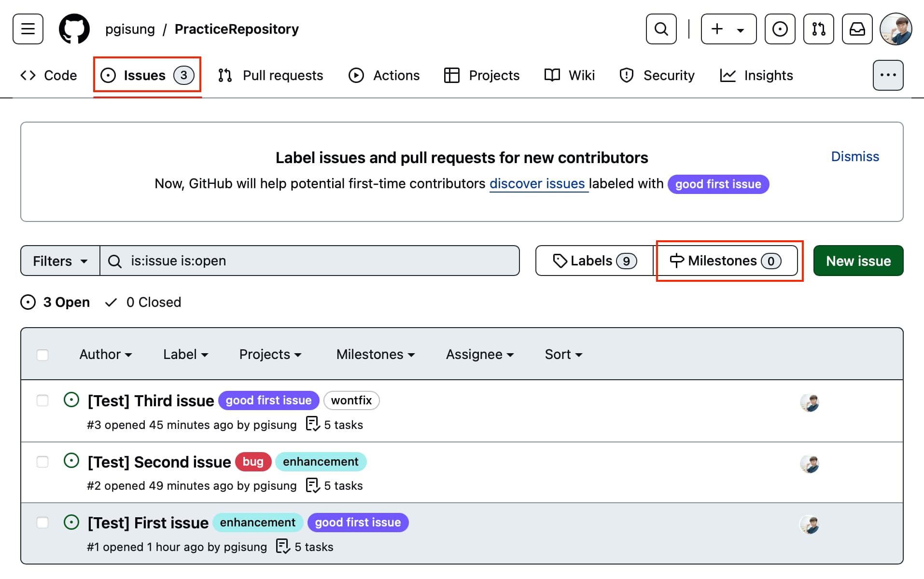The width and height of the screenshot is (924, 579).
Task: Open the Filters dropdown
Action: [60, 261]
